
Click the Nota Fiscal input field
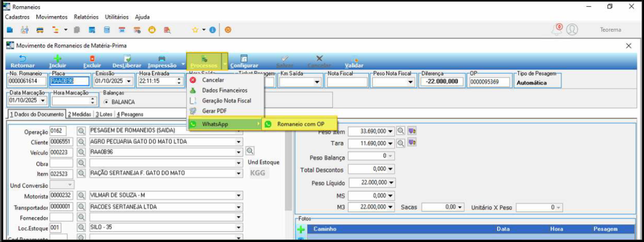tap(347, 82)
